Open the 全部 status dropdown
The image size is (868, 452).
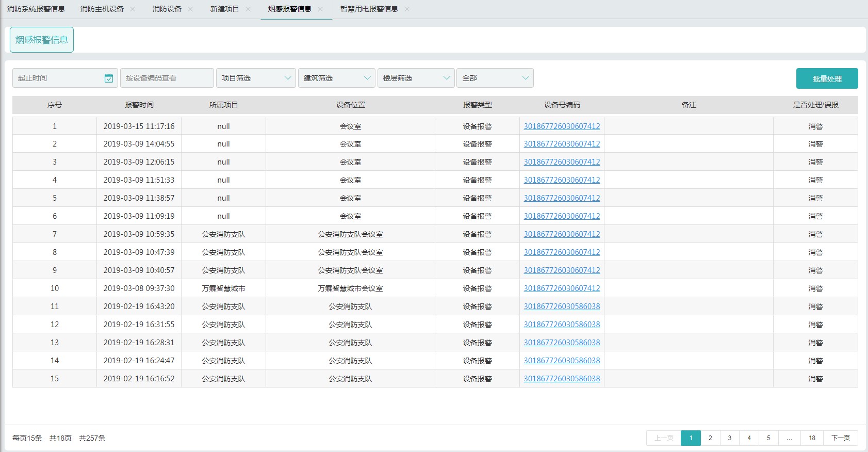(495, 78)
